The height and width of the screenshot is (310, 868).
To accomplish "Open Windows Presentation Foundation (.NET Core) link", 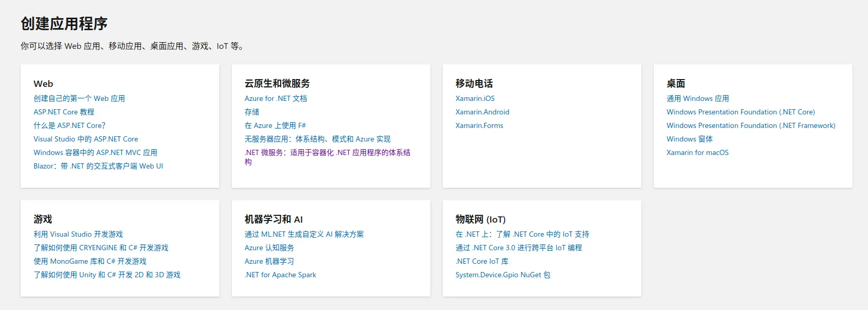I will [741, 112].
